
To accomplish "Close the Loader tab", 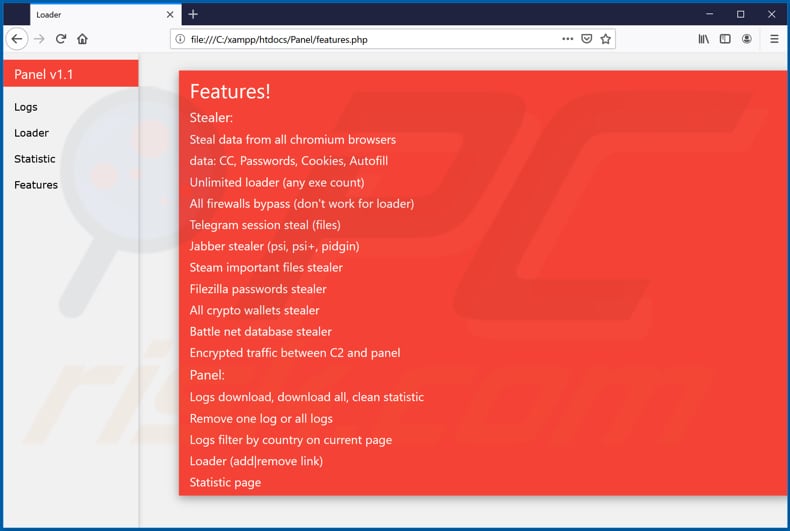I will 170,15.
